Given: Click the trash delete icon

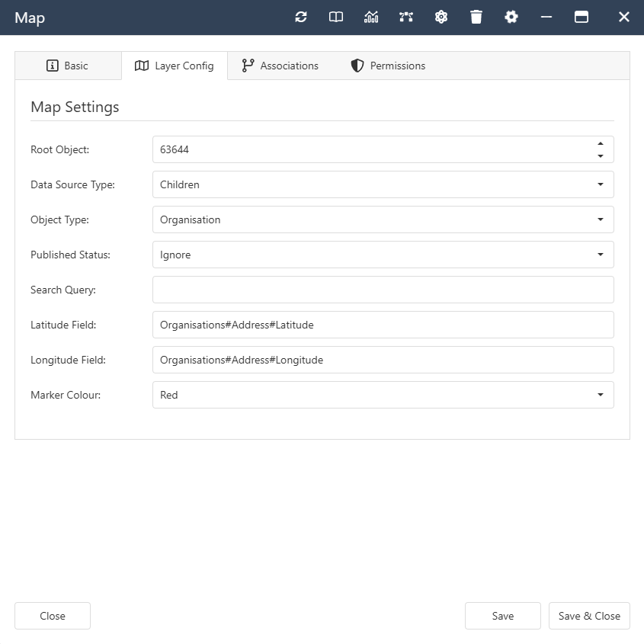Looking at the screenshot, I should click(476, 17).
